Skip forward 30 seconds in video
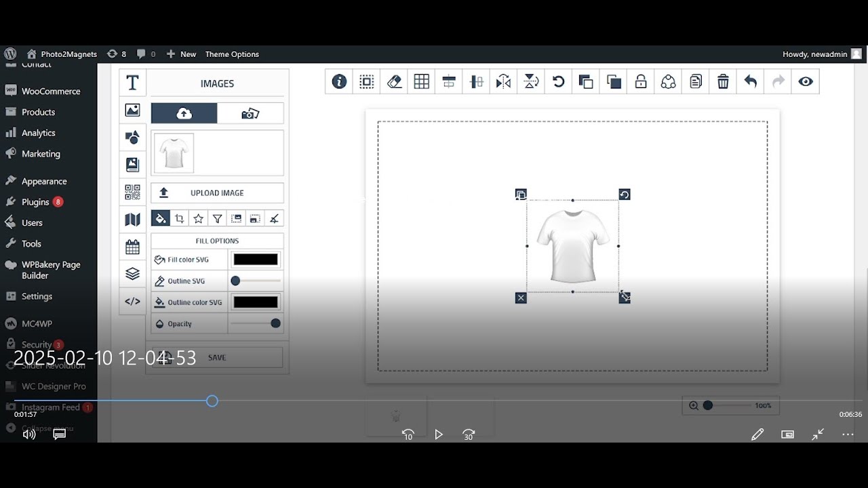Screen dimensions: 868x488 click(x=469, y=434)
